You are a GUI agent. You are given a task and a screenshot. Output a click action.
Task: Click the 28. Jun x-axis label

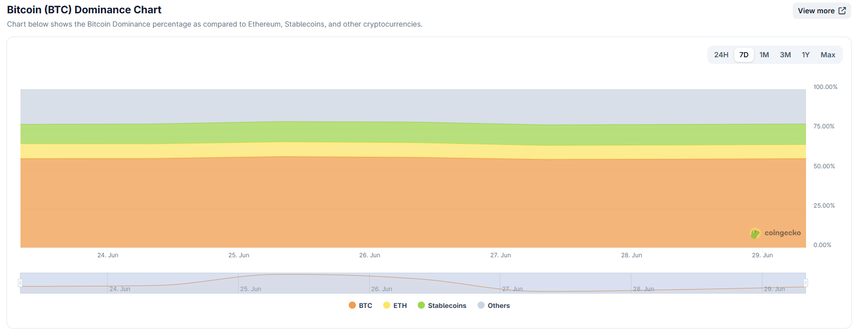click(x=631, y=255)
